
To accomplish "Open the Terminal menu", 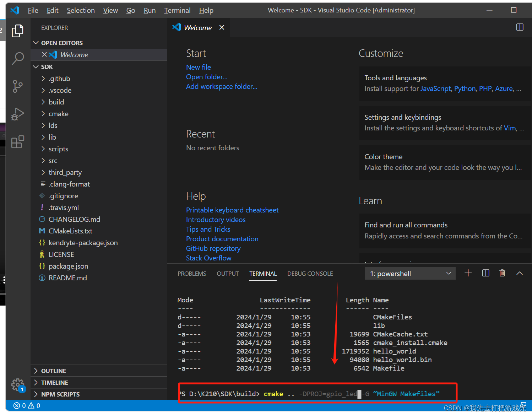I will click(177, 10).
